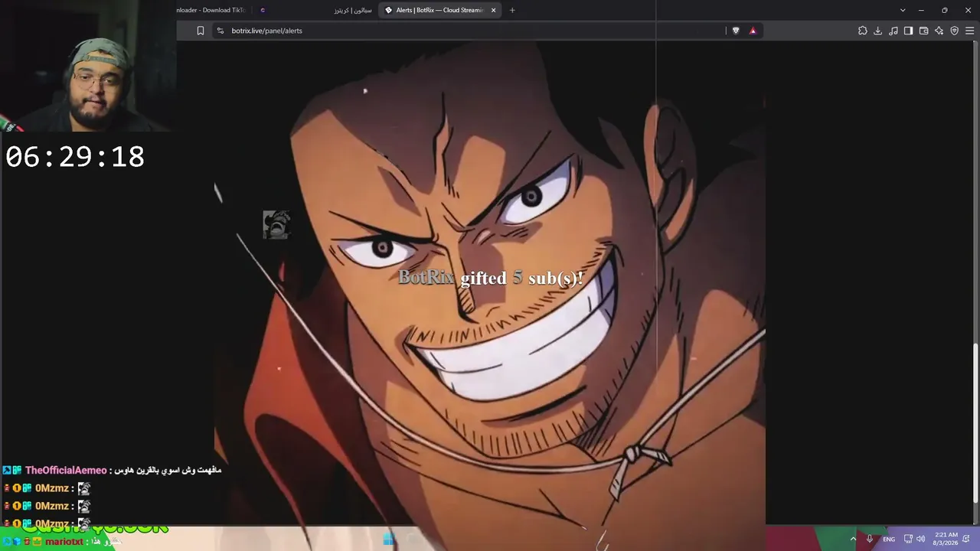Bookmark this page with the bookmark icon
This screenshot has width=980, height=551.
201,31
